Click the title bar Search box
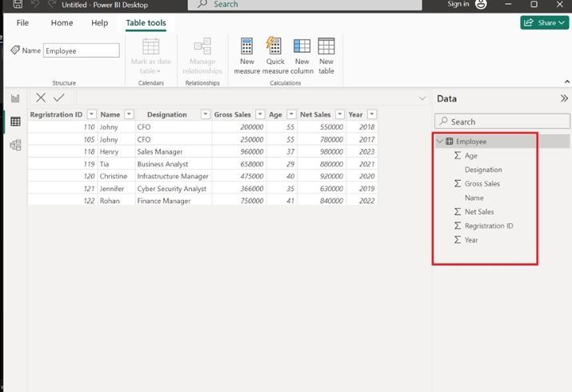This screenshot has width=572, height=392. point(305,5)
